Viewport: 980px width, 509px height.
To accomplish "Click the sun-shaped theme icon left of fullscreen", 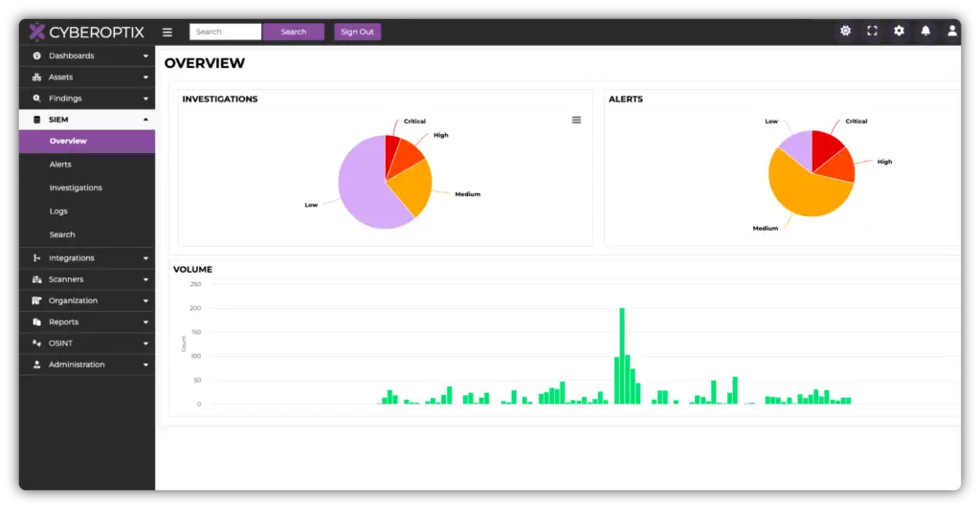I will pyautogui.click(x=845, y=31).
